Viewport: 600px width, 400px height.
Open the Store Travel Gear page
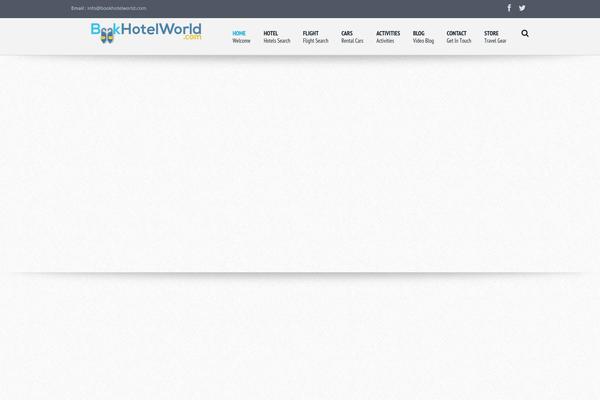point(495,37)
